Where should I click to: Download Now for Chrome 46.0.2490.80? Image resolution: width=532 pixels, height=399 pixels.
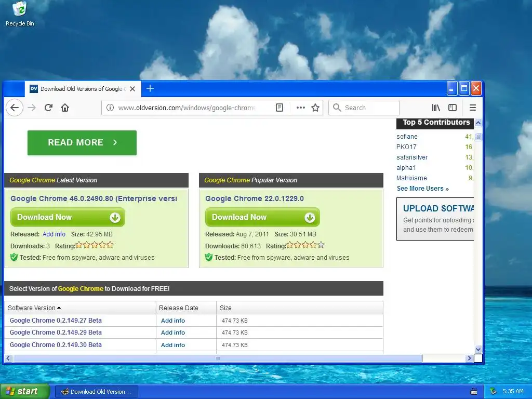pos(68,217)
